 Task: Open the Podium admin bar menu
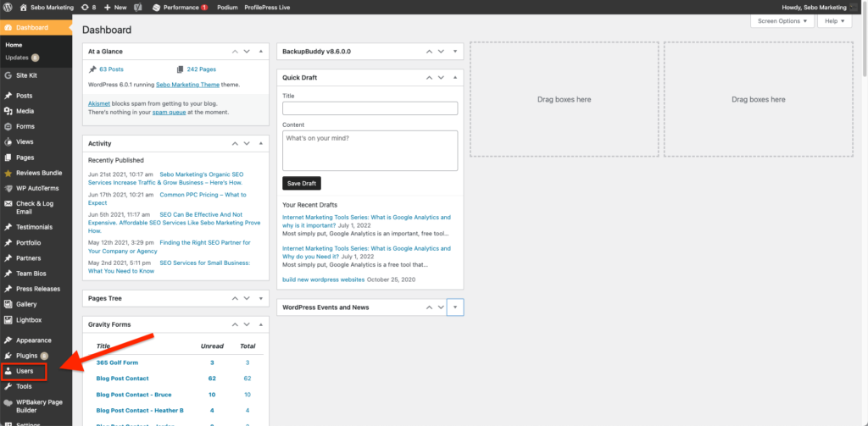coord(227,7)
